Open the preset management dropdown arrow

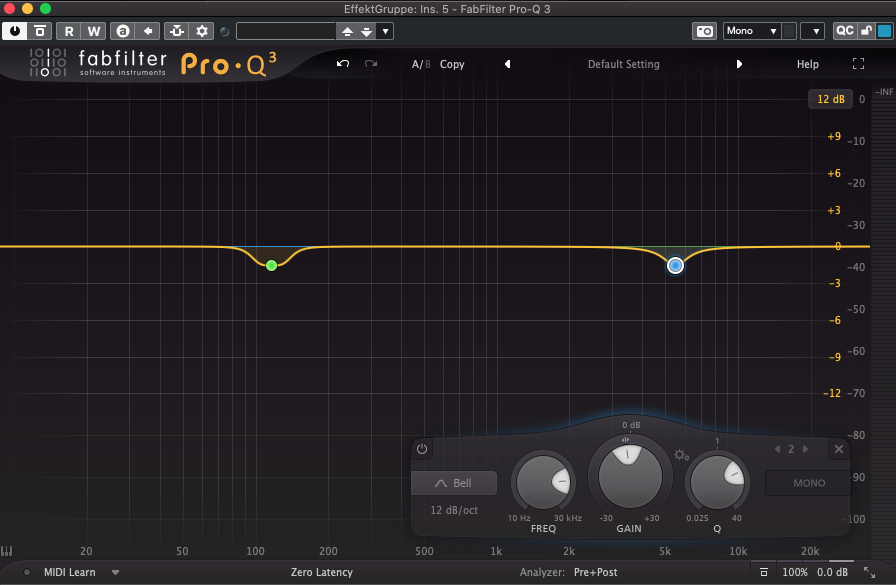coord(386,31)
